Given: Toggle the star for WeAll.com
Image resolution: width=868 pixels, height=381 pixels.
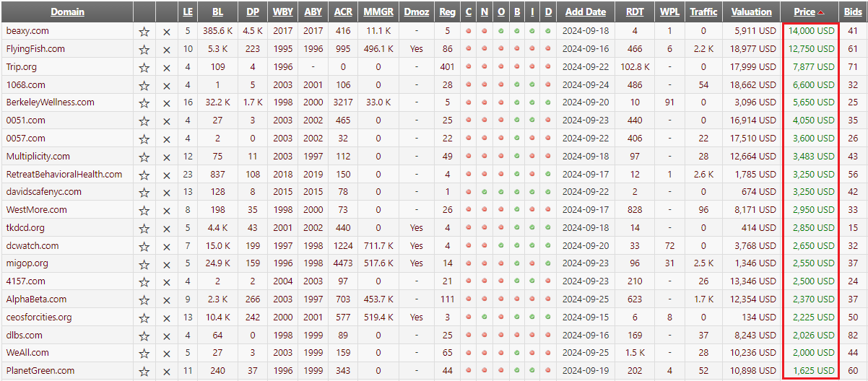Looking at the screenshot, I should click(144, 353).
